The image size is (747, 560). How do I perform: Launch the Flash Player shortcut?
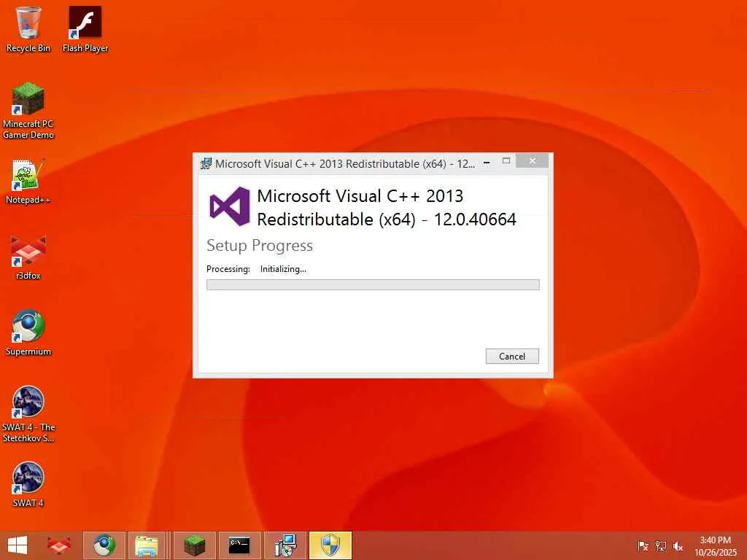click(x=85, y=29)
